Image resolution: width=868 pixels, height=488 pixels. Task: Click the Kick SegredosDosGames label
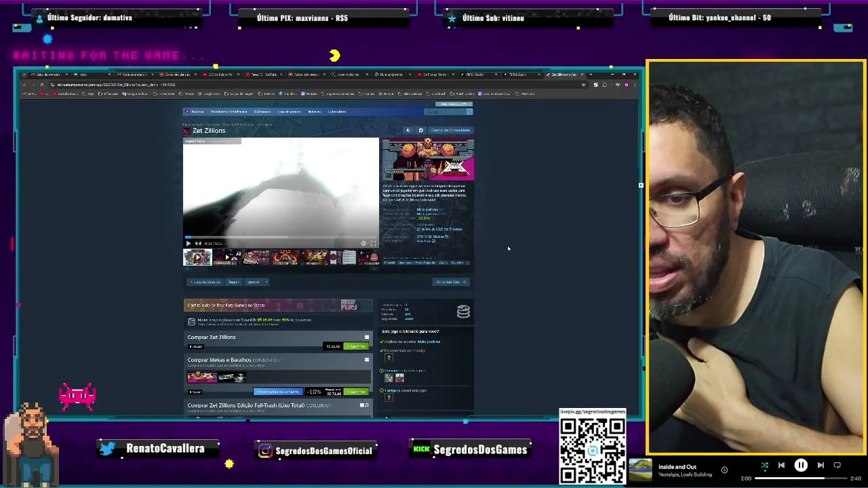[471, 449]
